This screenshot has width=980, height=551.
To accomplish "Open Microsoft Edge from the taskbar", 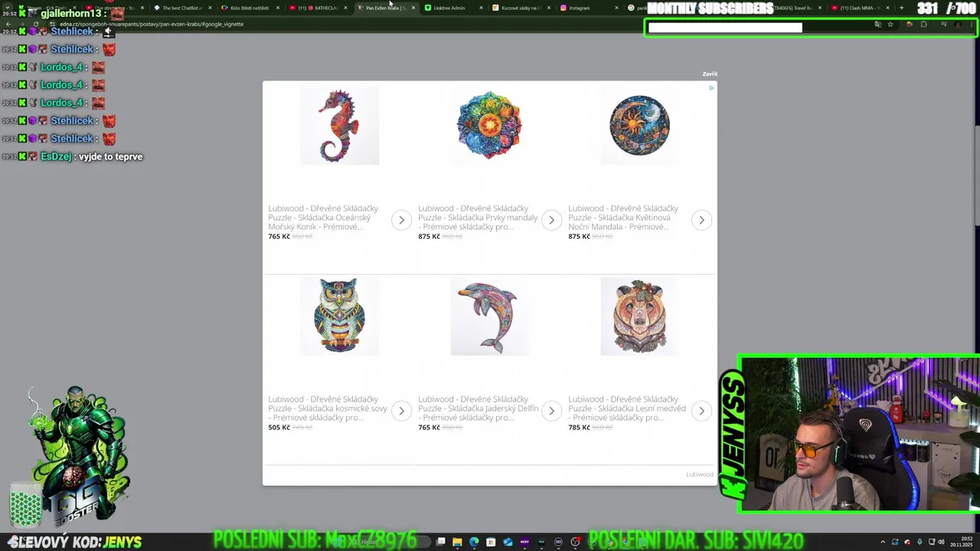I will pos(474,542).
